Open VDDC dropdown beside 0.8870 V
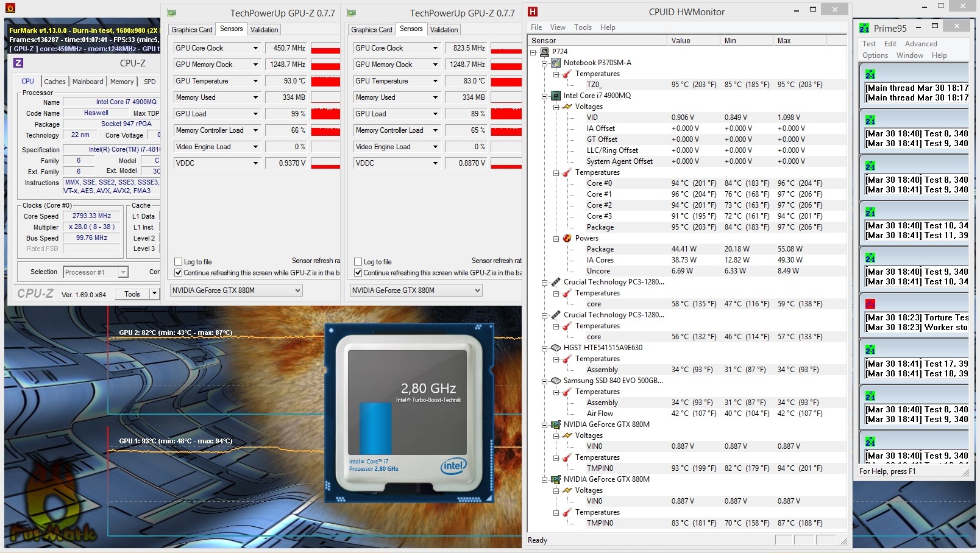This screenshot has width=980, height=553. pos(435,163)
